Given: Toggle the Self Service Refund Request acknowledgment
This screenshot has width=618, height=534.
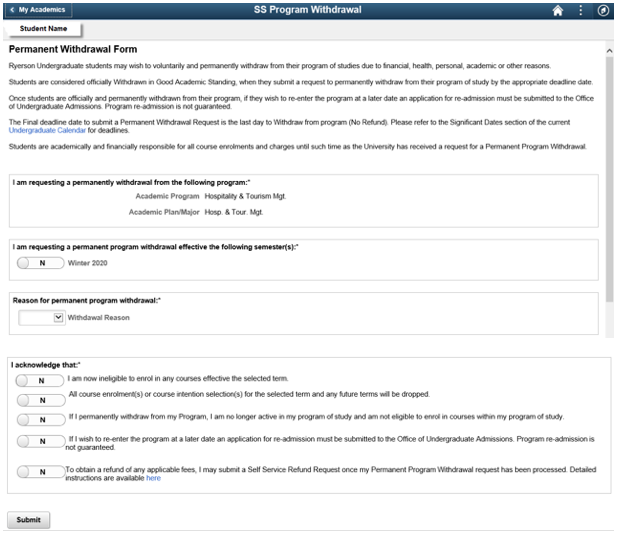Looking at the screenshot, I should (x=40, y=471).
